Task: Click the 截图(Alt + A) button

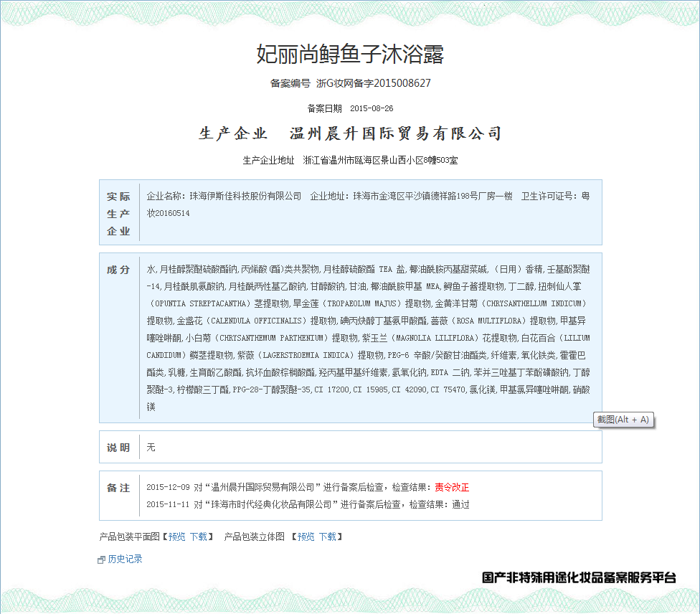Action: 623,420
